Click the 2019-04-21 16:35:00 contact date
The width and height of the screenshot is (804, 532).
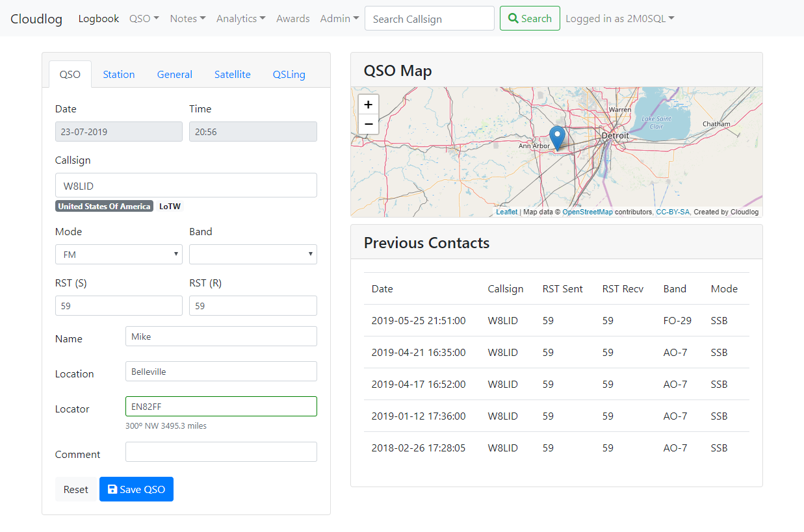click(x=419, y=353)
